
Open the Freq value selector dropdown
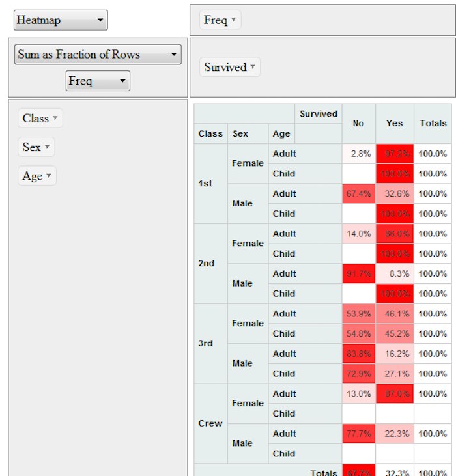point(98,81)
